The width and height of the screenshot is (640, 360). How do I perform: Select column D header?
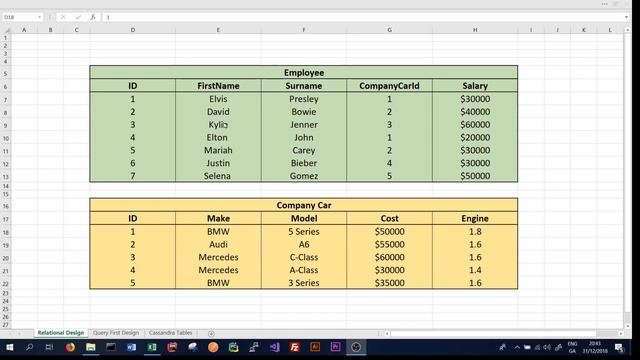(x=133, y=30)
